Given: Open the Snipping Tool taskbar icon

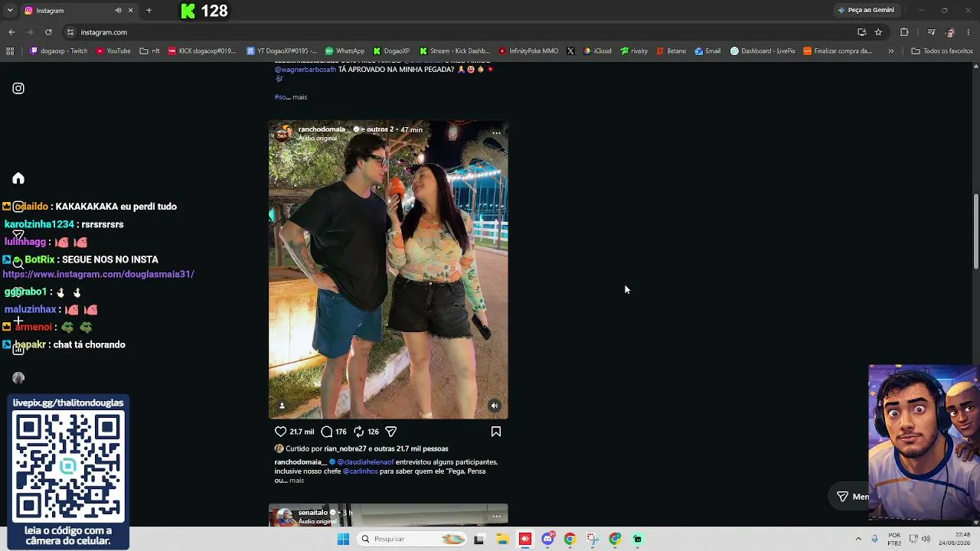Looking at the screenshot, I should click(593, 539).
